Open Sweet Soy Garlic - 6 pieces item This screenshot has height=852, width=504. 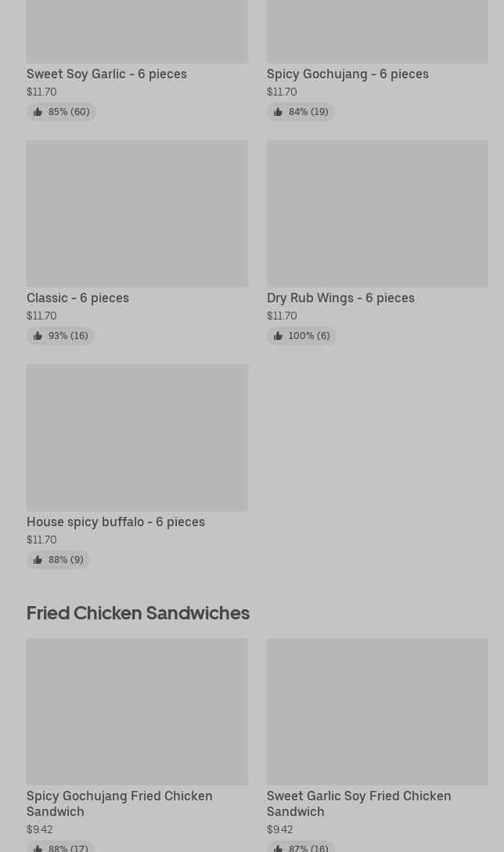point(106,74)
